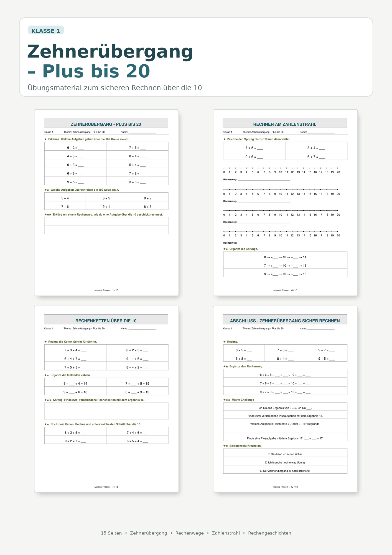Click the heading "Selbstcheck: Kreuze an."
The width and height of the screenshot is (392, 555).
tap(246, 446)
